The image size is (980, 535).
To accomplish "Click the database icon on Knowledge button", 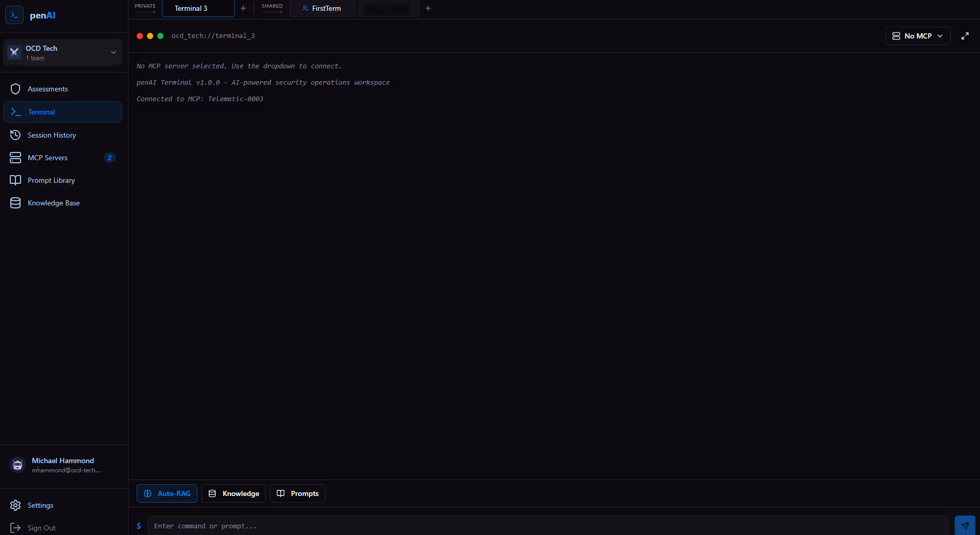I will (212, 493).
